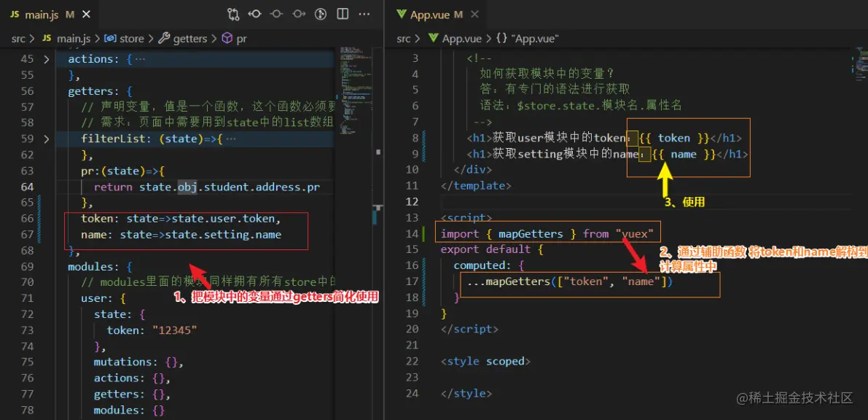The width and height of the screenshot is (868, 420).
Task: Open the pr breadcrumb dropdown
Action: coord(241,39)
